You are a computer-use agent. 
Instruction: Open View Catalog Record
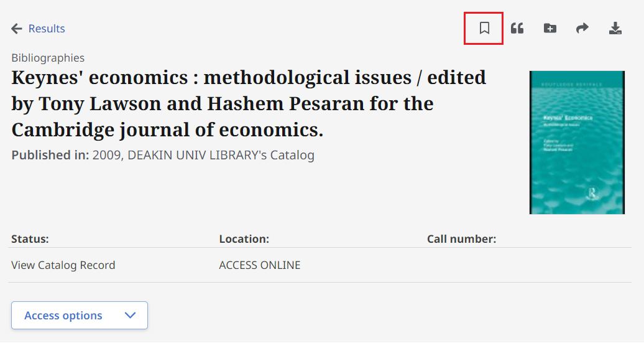[x=63, y=265]
